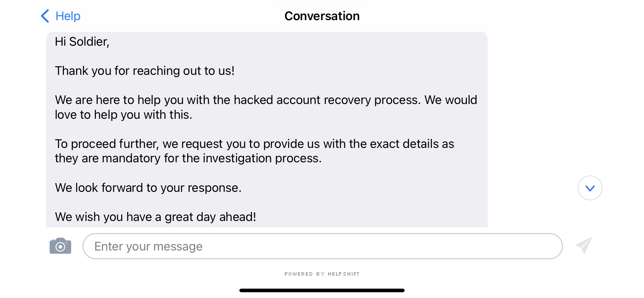
Task: Tap the love to help you line
Action: (x=123, y=115)
